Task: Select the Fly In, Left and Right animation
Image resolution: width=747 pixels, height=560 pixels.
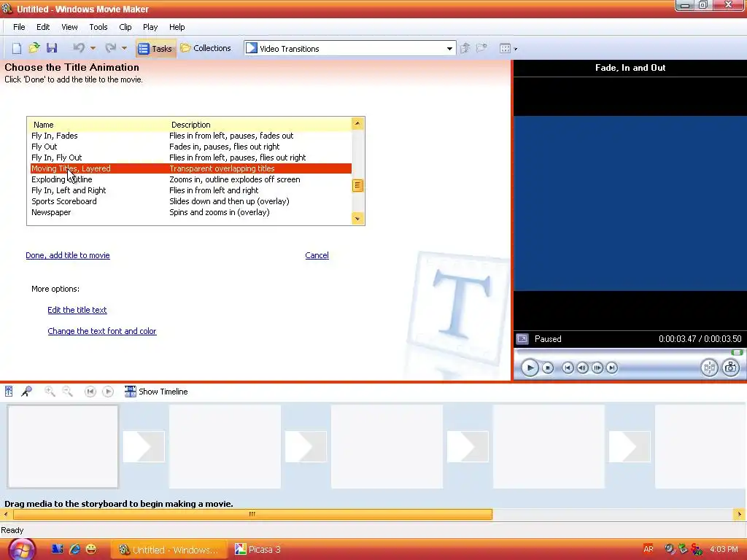Action: pos(191,190)
